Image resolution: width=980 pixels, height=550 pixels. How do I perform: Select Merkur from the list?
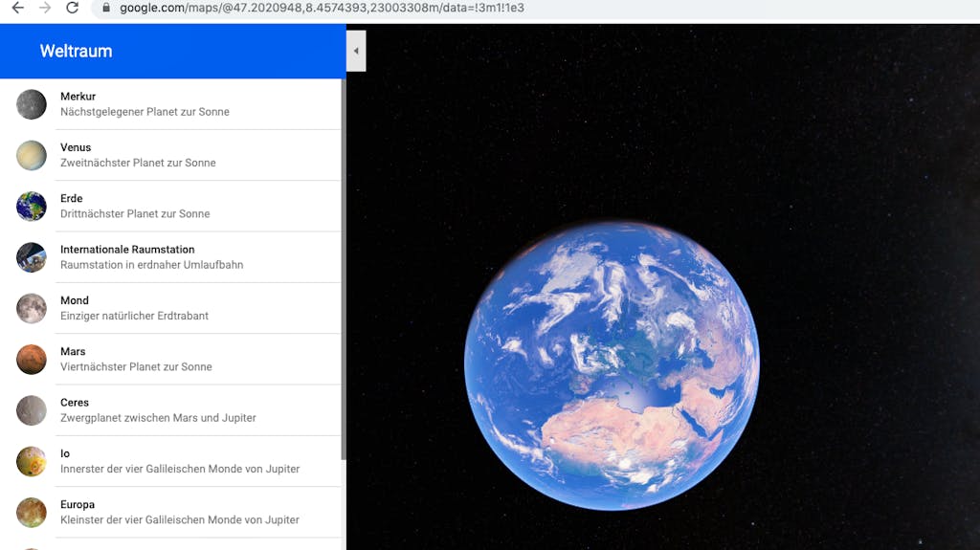tap(78, 97)
